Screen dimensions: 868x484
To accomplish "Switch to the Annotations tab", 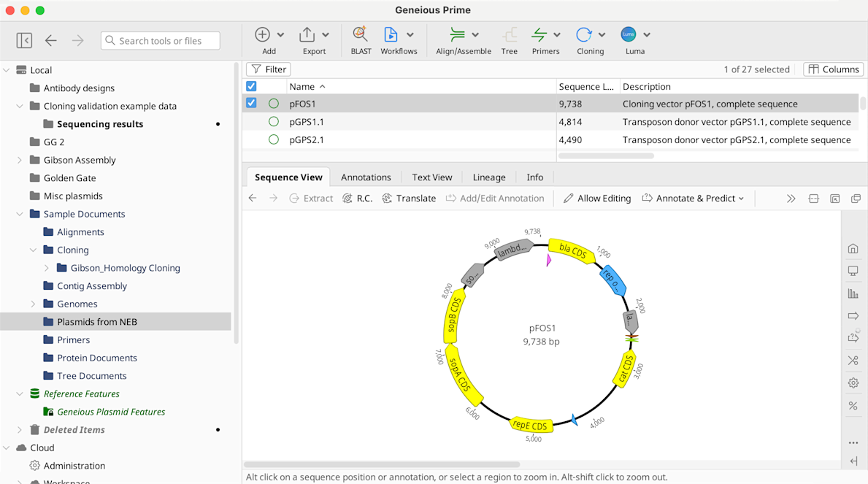I will tap(366, 177).
